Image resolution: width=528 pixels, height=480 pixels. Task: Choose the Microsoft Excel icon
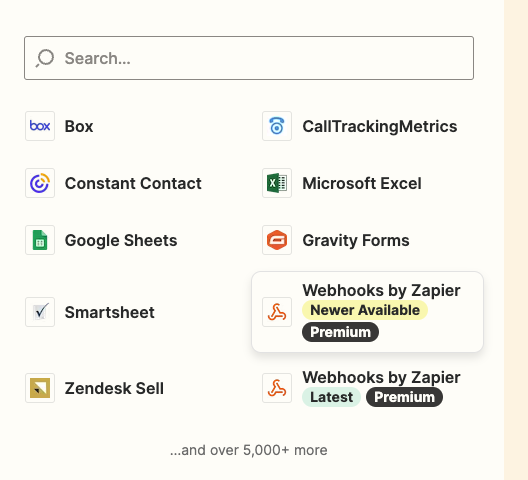277,183
